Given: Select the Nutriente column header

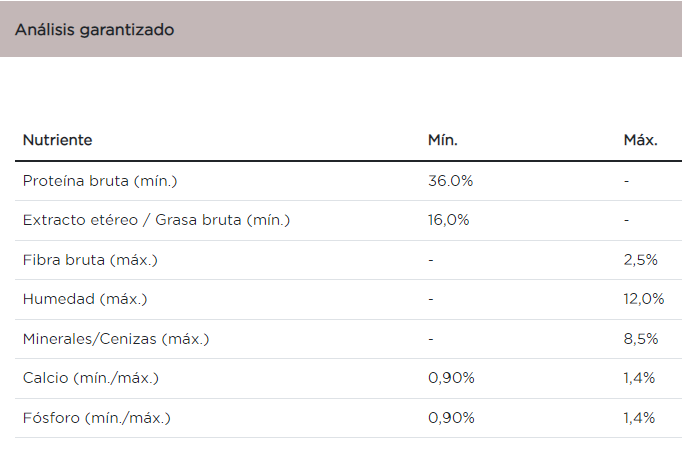Looking at the screenshot, I should click(57, 141).
